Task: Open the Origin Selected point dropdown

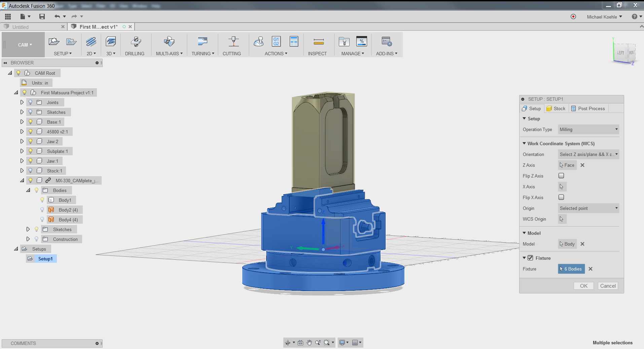Action: point(588,208)
